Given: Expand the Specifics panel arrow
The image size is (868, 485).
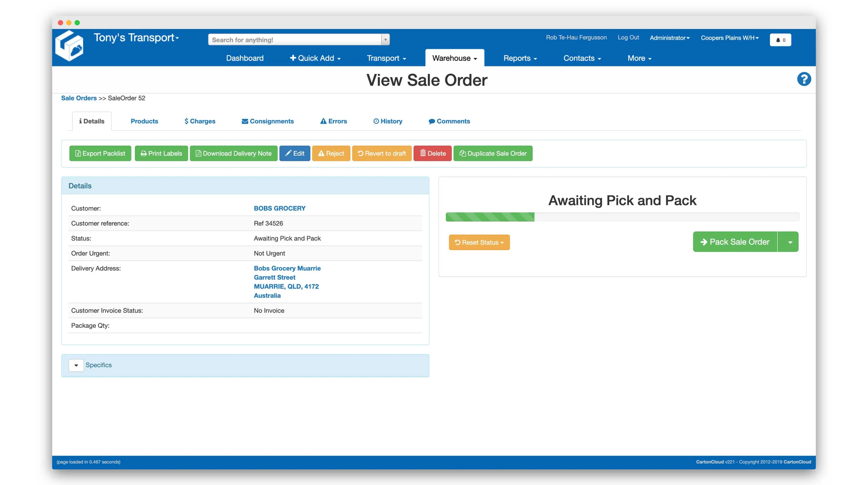Looking at the screenshot, I should pyautogui.click(x=76, y=365).
